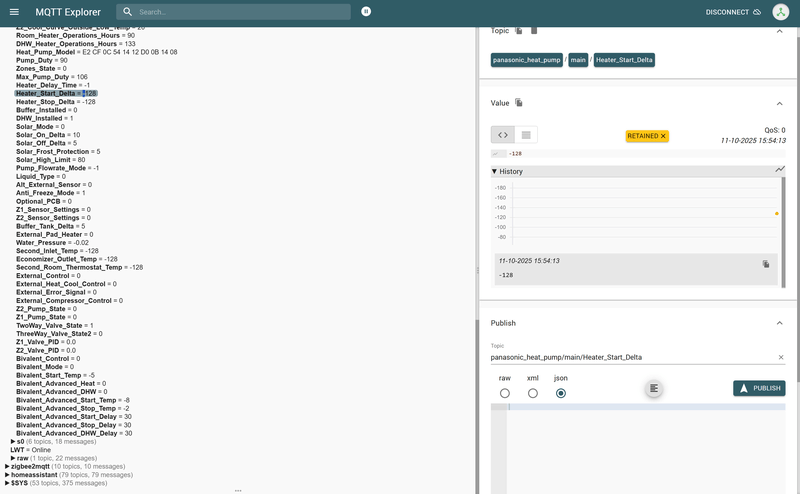This screenshot has width=800, height=494.
Task: Collapse the Publish panel
Action: pyautogui.click(x=779, y=323)
